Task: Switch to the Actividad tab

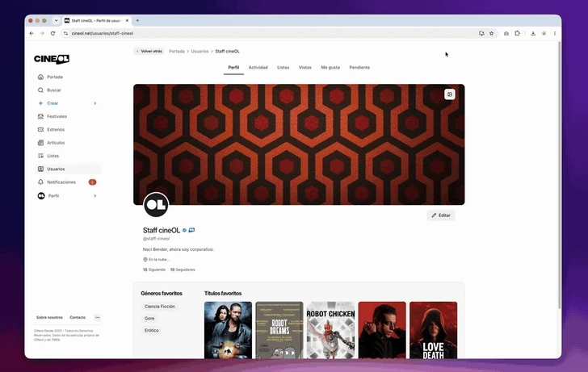Action: coord(258,68)
